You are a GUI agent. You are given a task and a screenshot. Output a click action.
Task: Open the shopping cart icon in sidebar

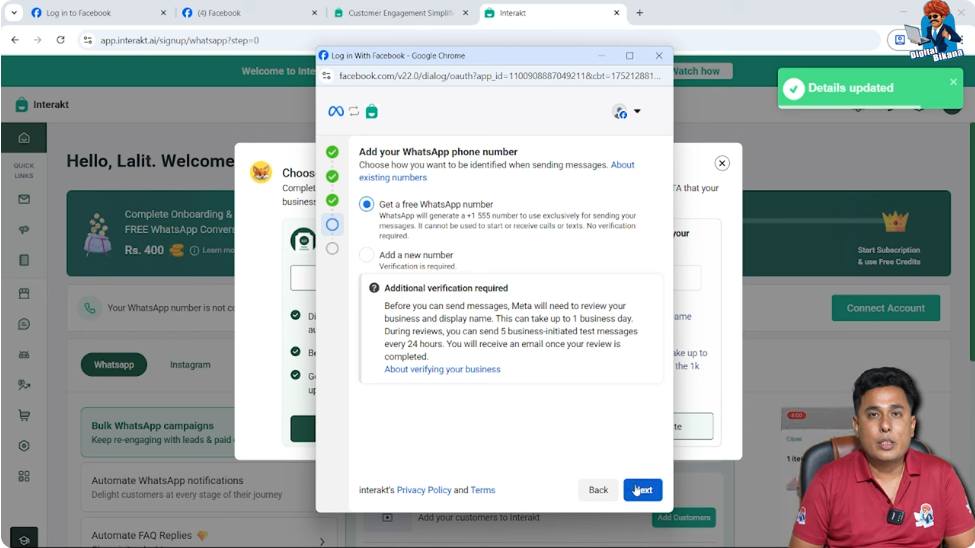tap(24, 415)
